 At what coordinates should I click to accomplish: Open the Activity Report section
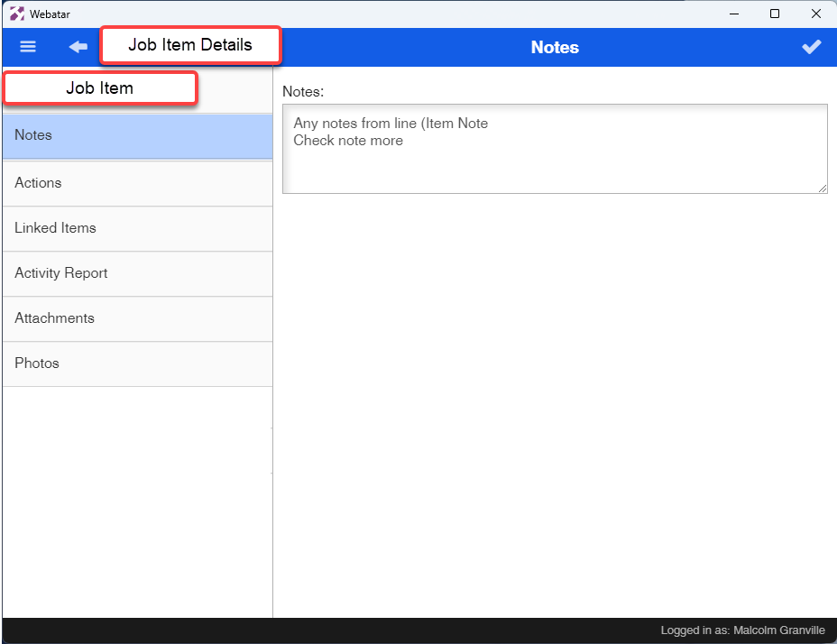click(138, 273)
